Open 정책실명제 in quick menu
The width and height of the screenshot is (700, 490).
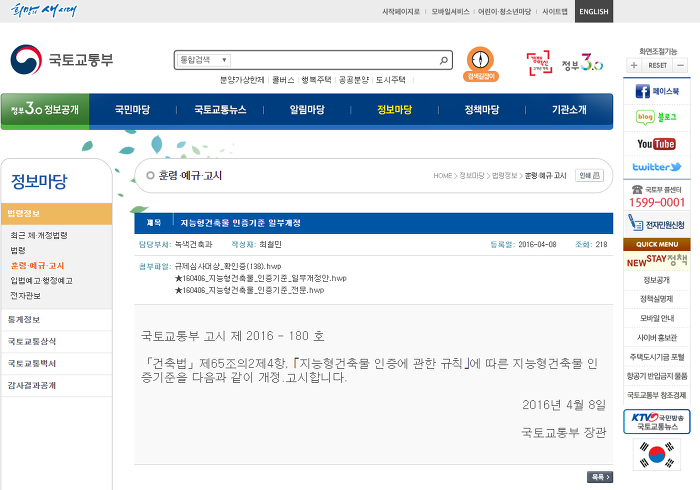[657, 299]
